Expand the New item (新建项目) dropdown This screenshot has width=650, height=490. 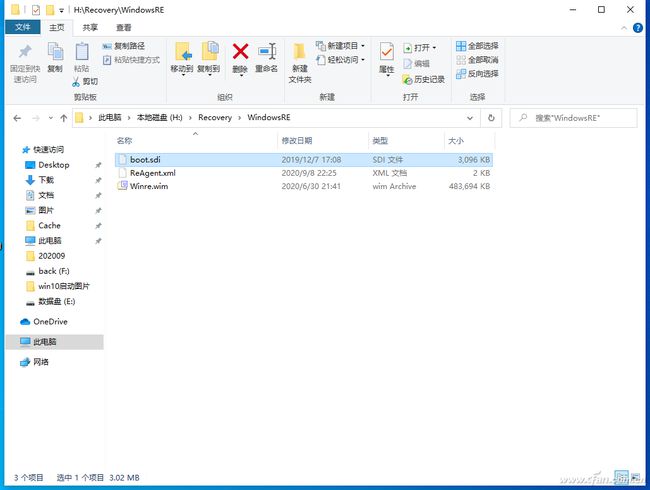pos(345,46)
